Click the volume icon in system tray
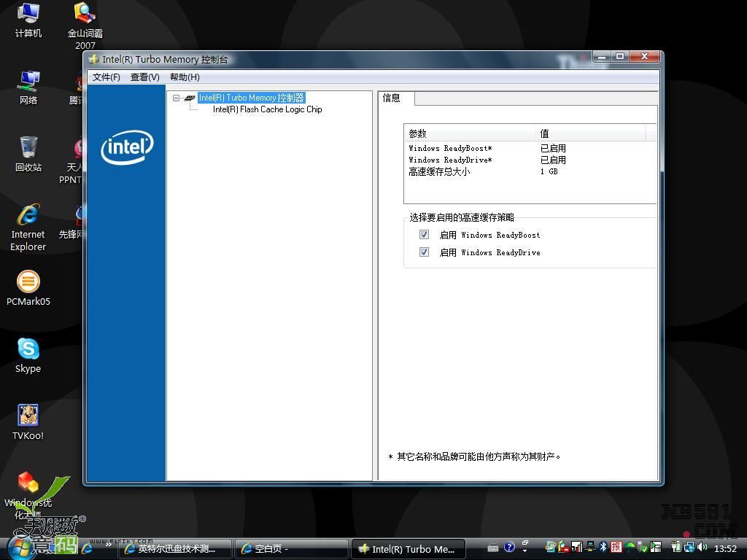747x560 pixels. click(702, 548)
